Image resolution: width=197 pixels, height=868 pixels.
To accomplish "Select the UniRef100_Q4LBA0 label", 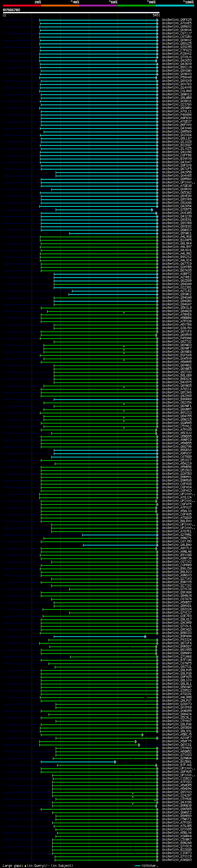I will [x=177, y=545].
